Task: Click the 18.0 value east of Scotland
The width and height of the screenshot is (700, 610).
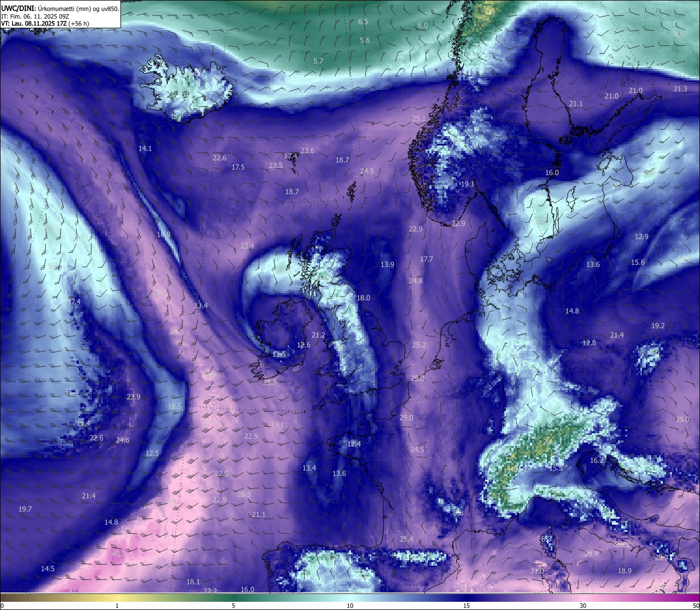Action: [363, 298]
